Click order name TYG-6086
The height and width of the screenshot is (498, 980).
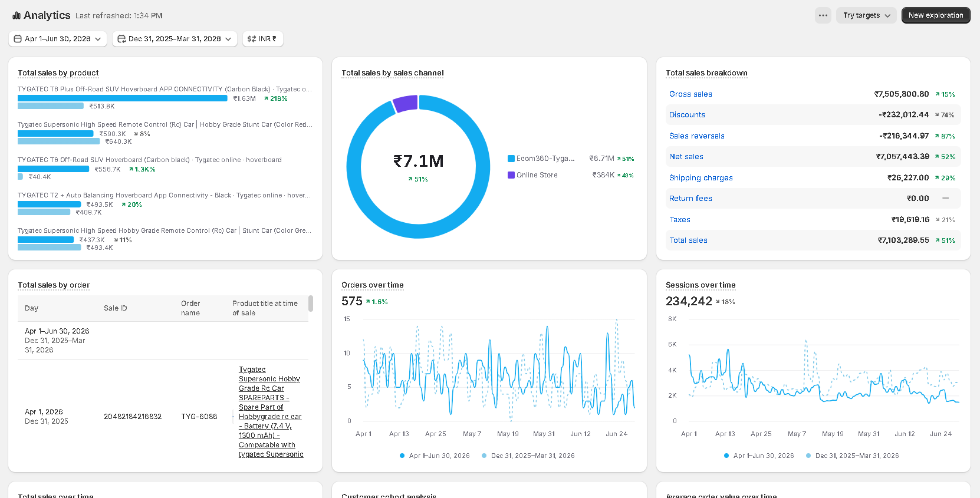[199, 417]
